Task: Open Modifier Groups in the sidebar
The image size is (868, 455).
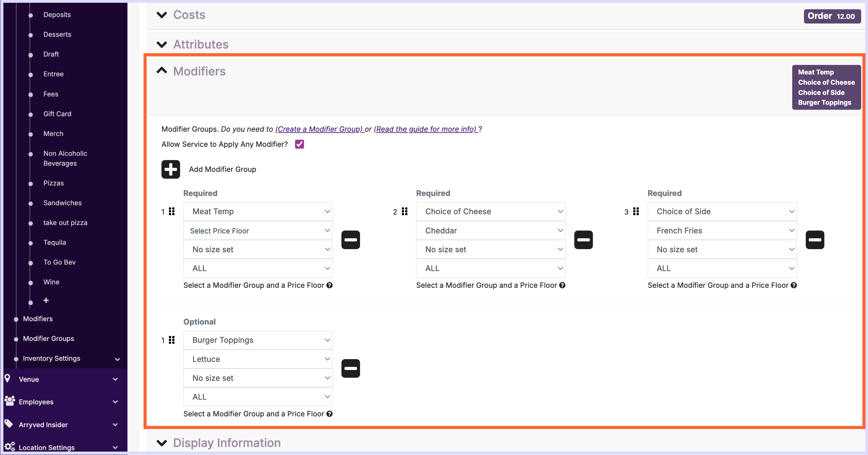Action: (49, 338)
